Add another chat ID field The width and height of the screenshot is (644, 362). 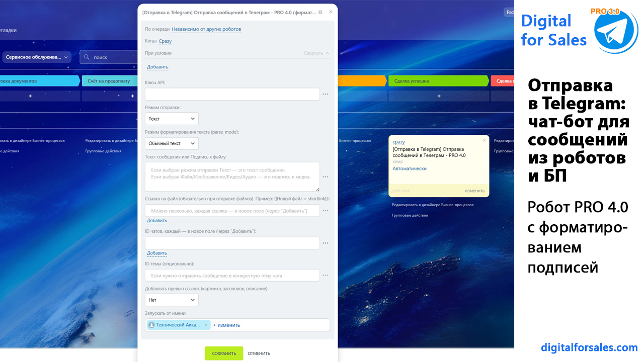point(157,253)
